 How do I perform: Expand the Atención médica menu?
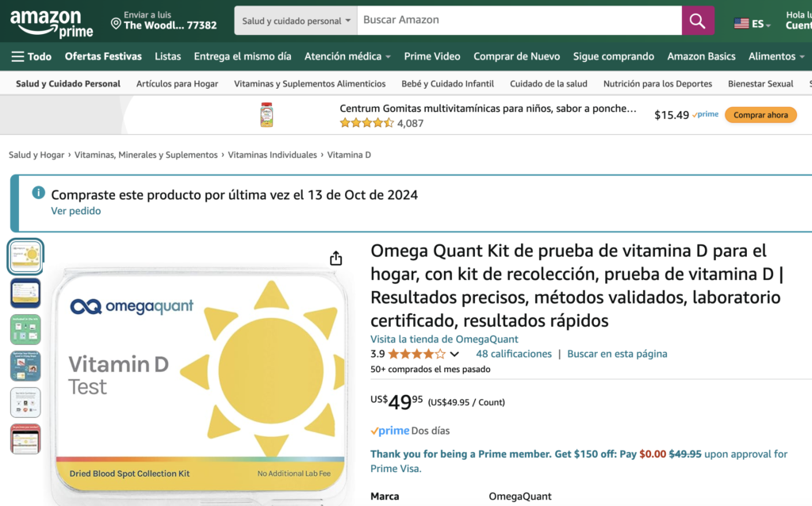click(x=347, y=56)
